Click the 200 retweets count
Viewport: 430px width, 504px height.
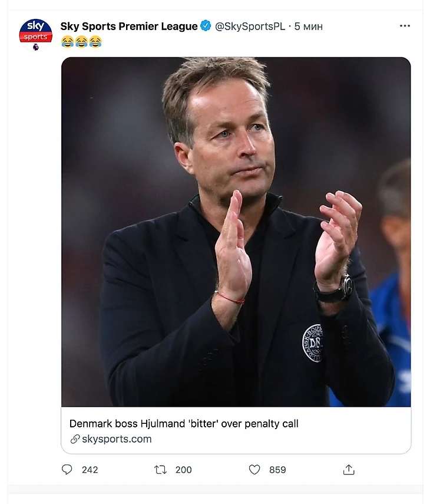[183, 470]
